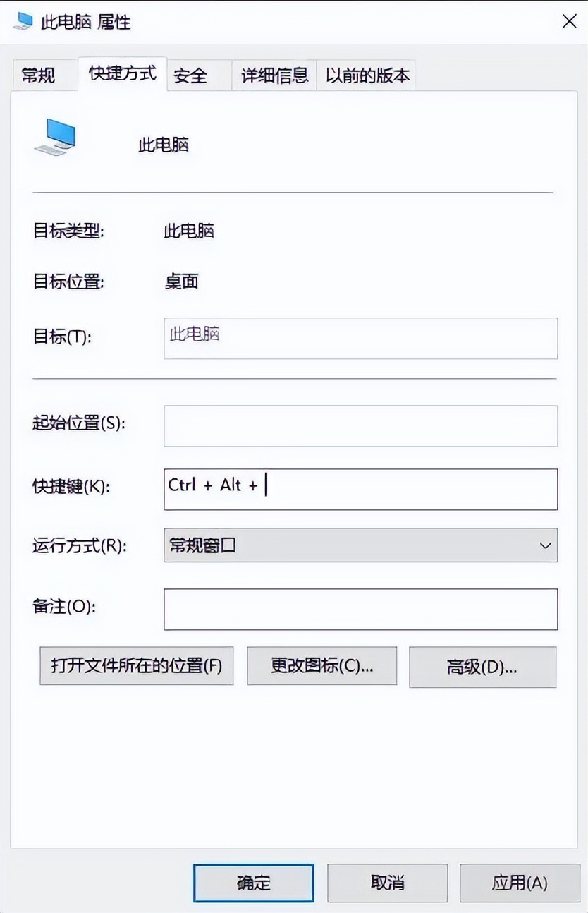Cancel the dialog via 取消
Screen dimensions: 588x913
[387, 883]
